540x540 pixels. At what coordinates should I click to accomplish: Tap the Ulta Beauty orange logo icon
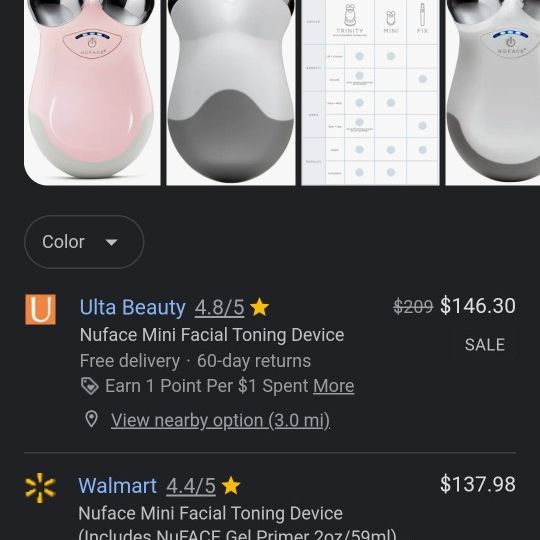tap(40, 309)
